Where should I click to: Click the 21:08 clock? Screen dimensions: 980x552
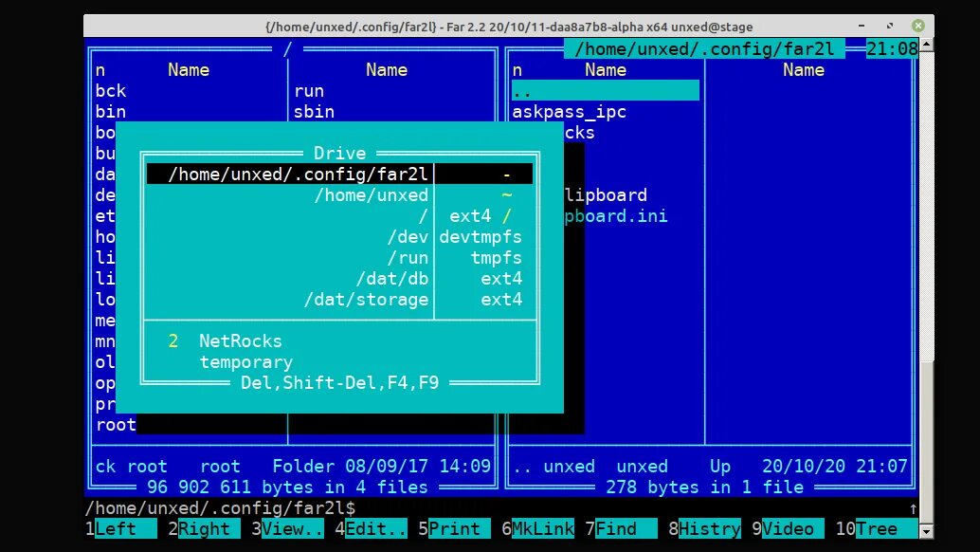pos(892,48)
